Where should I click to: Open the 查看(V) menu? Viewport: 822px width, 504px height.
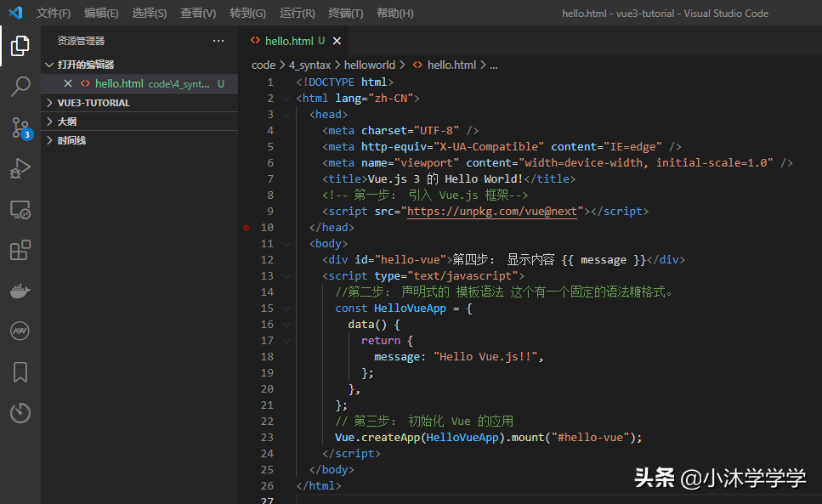tap(198, 13)
